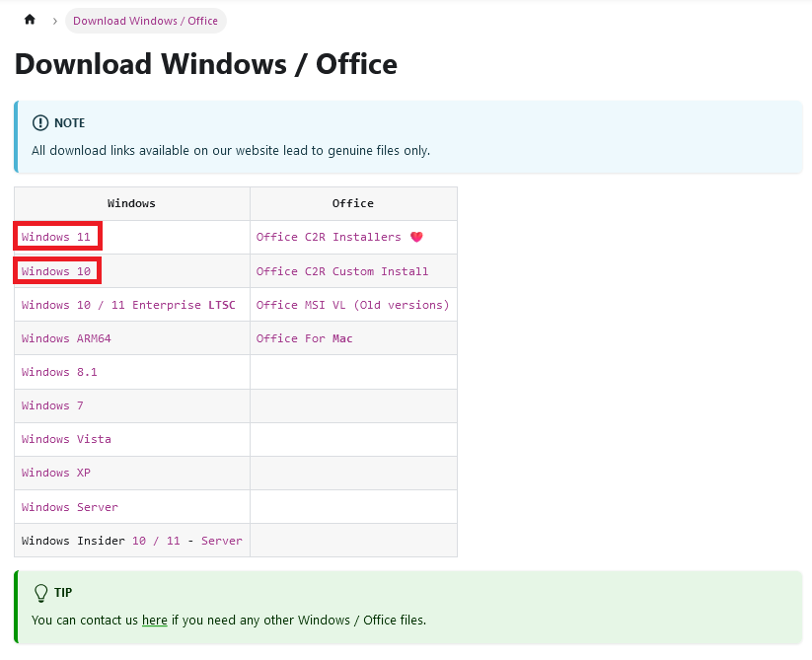Open the Windows XP link
This screenshot has width=812, height=660.
coord(56,474)
